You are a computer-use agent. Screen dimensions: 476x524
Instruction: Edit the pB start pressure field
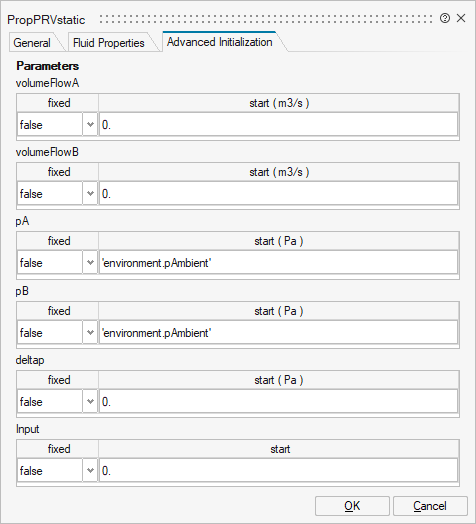(278, 333)
